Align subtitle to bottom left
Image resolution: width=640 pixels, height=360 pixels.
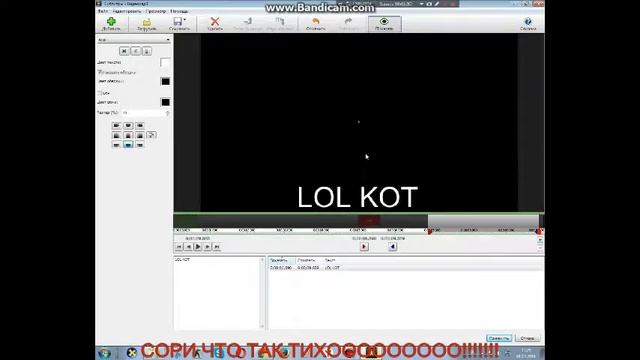point(116,145)
